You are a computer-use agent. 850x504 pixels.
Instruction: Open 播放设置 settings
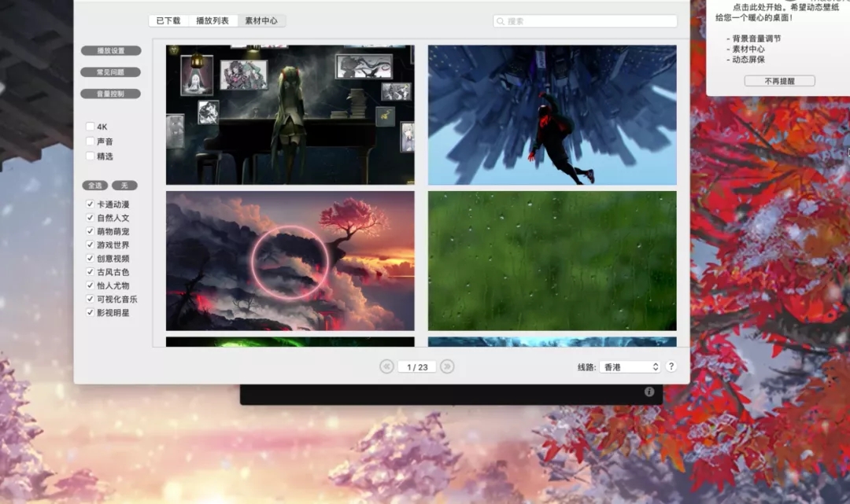(x=111, y=50)
